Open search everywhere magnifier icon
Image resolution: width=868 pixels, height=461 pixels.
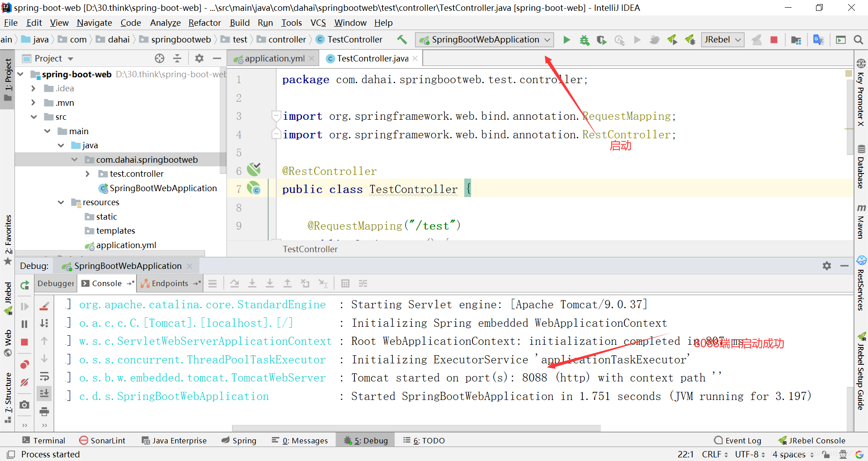click(x=858, y=40)
